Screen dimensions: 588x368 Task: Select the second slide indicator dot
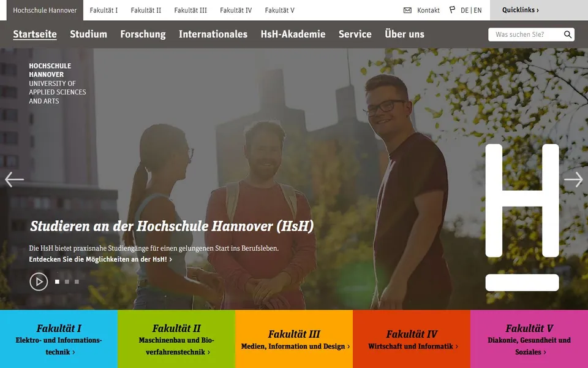tap(67, 282)
